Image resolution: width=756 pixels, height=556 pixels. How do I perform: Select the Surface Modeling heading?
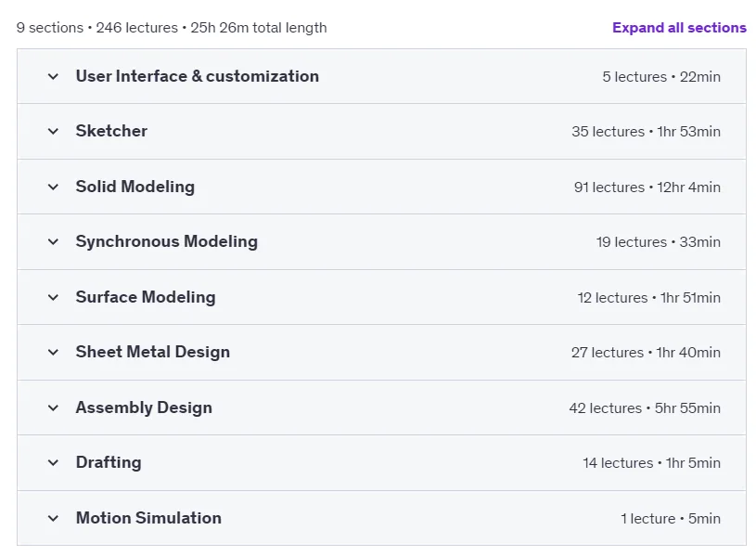tap(146, 297)
